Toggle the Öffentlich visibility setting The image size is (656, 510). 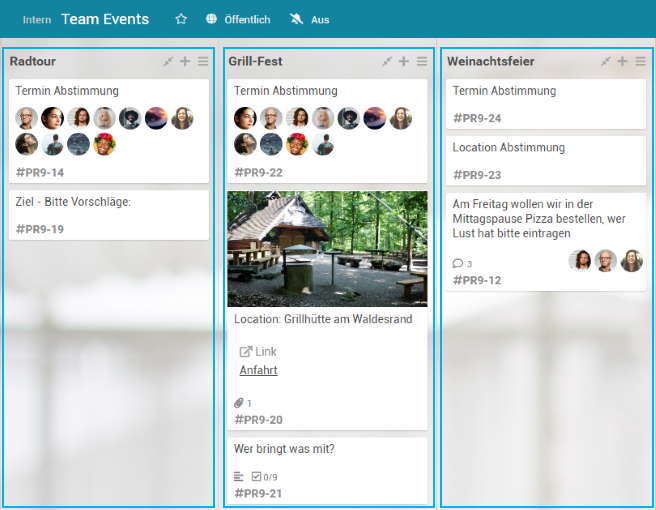238,19
